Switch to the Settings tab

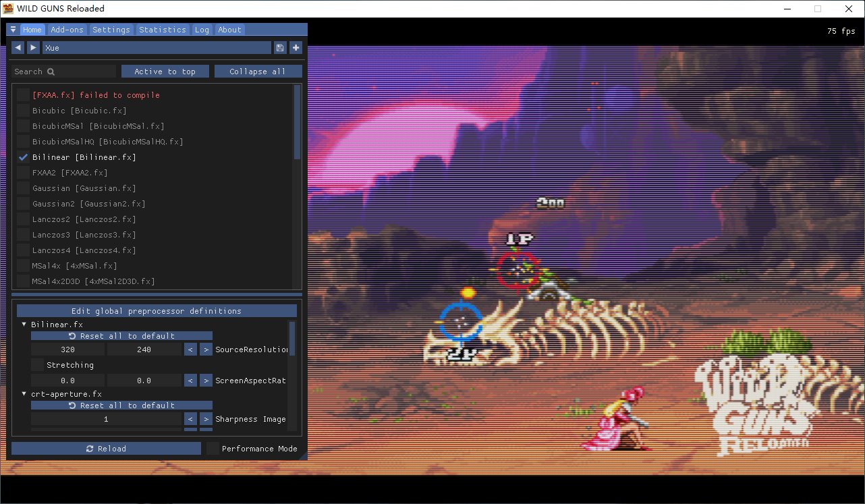(111, 30)
